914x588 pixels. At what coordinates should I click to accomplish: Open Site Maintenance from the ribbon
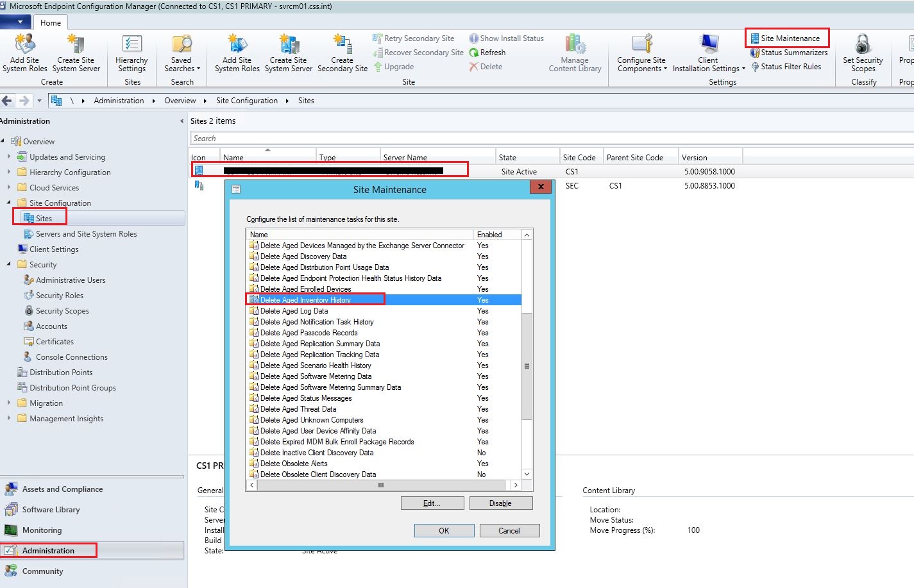pos(787,38)
